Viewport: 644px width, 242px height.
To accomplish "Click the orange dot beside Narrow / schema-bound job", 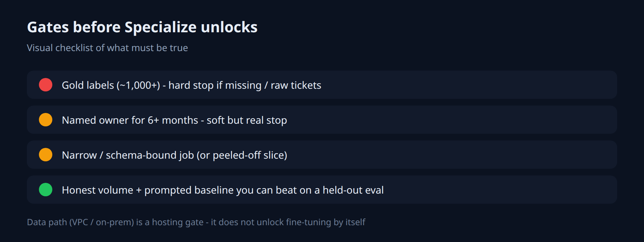I will click(x=46, y=155).
